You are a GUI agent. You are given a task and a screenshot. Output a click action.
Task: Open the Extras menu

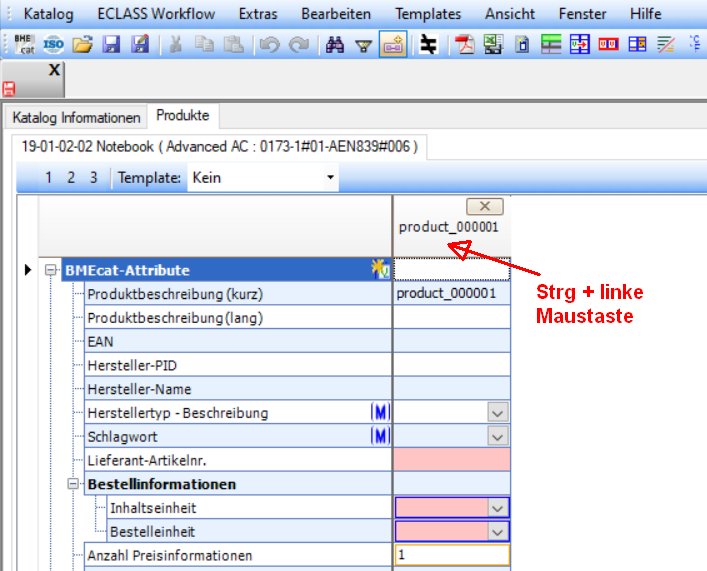[258, 14]
